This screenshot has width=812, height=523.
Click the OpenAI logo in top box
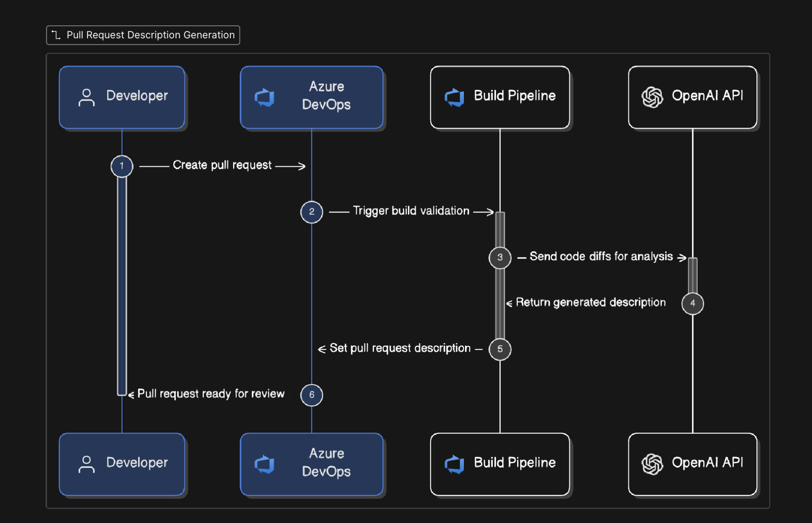[652, 97]
